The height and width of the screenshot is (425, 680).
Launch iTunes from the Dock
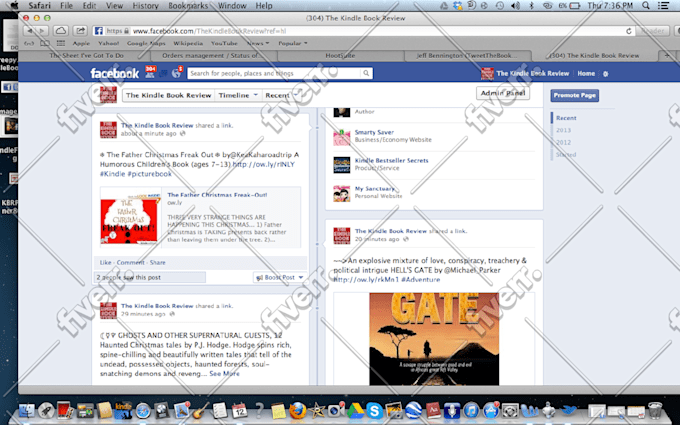point(471,410)
